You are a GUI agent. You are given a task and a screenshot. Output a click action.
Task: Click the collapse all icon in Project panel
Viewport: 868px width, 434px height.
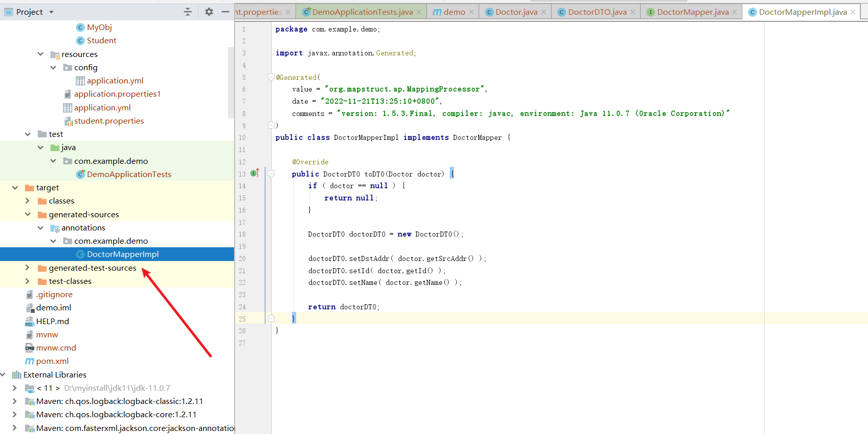coord(188,12)
